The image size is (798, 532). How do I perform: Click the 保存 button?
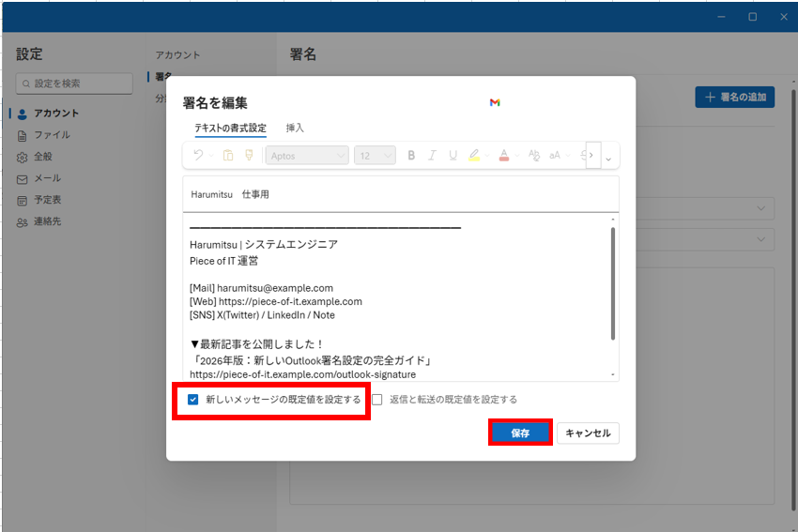coord(520,433)
